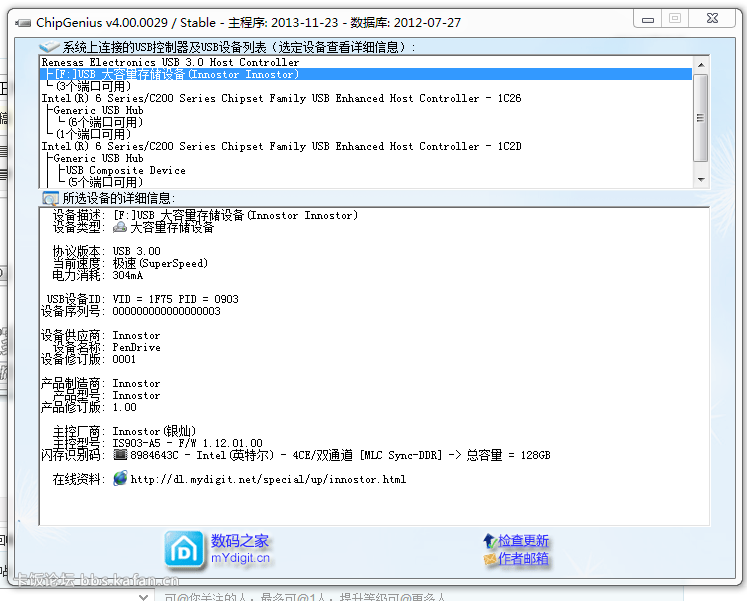Image resolution: width=747 pixels, height=601 pixels.
Task: Click the device list header icon
Action: [49, 46]
